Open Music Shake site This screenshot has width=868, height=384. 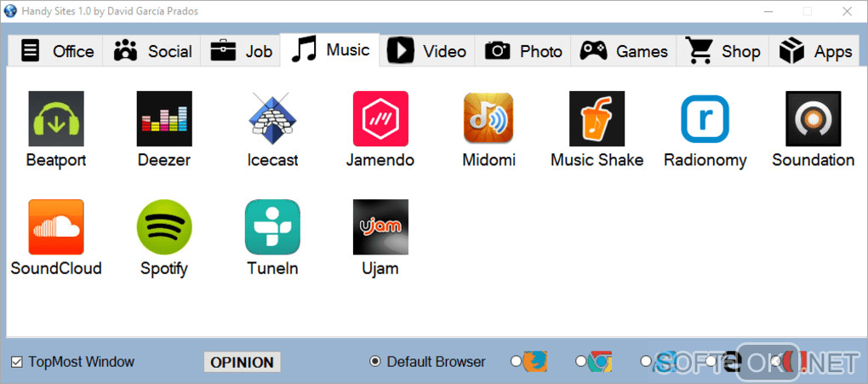[x=597, y=118]
